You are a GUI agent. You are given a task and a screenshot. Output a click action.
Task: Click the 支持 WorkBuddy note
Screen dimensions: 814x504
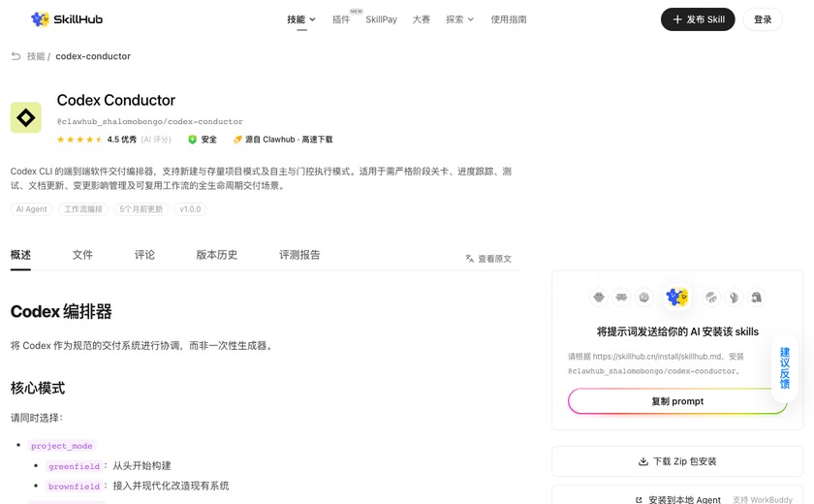[x=763, y=500]
